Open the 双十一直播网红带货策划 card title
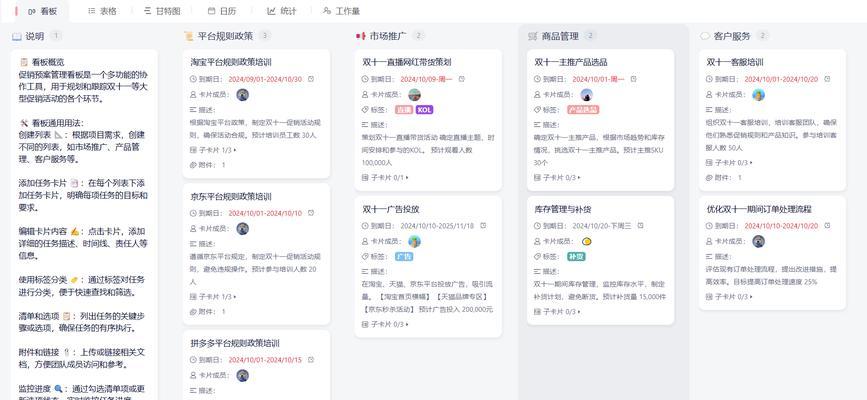867x400 pixels. (407, 63)
